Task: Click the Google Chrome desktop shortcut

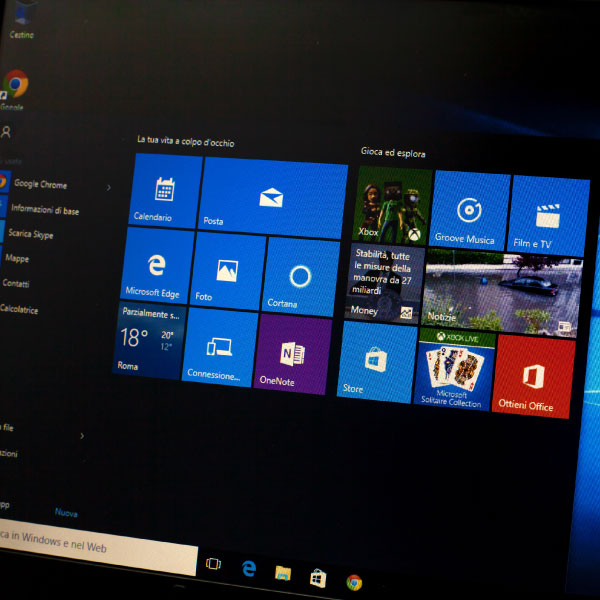Action: [15, 91]
